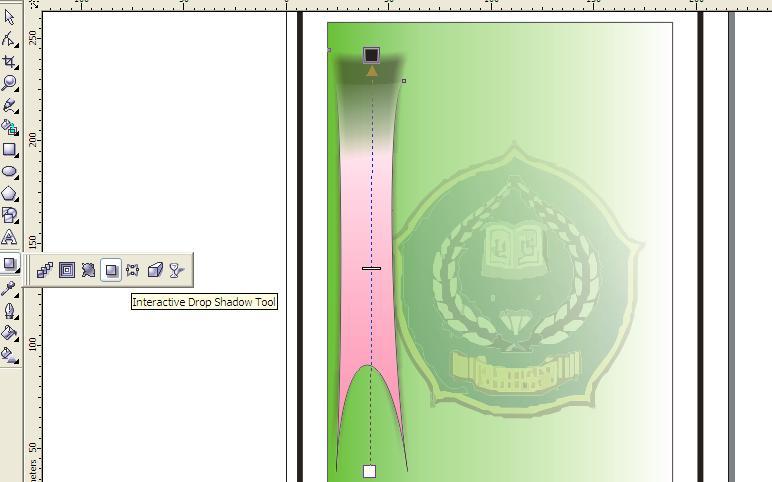
Task: Click the white shadow start handle
Action: [369, 471]
